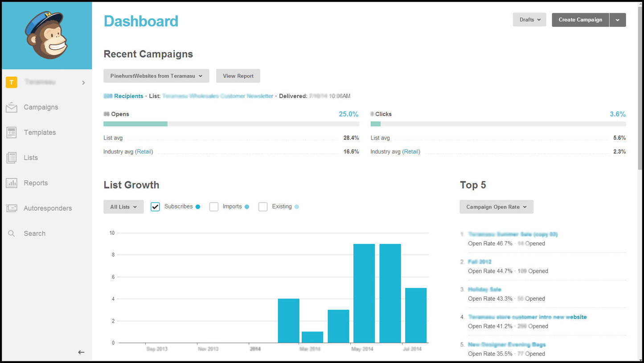Click the View Report button
Viewport: 644px width, 363px height.
click(x=238, y=76)
